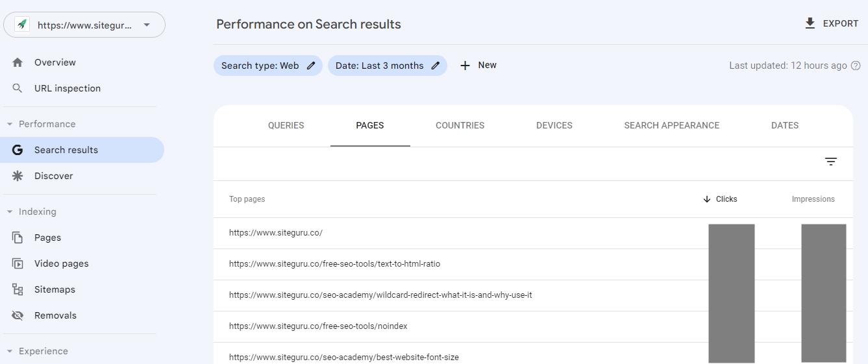Click the Removals crossed-eye icon
This screenshot has width=868, height=364.
click(18, 315)
